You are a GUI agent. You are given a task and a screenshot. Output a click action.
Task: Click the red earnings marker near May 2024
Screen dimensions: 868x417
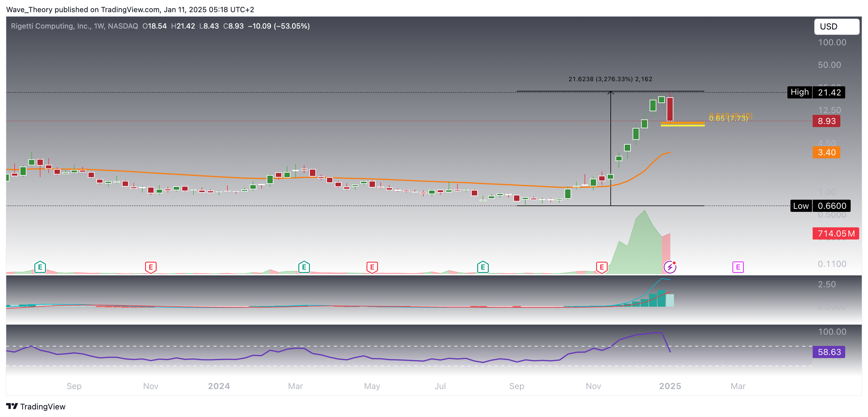372,267
